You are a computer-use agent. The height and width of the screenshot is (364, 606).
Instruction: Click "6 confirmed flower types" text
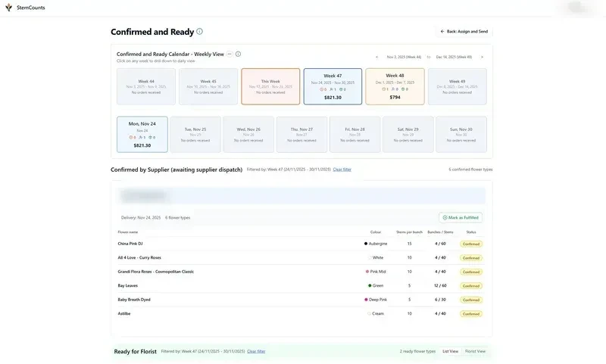pyautogui.click(x=470, y=170)
